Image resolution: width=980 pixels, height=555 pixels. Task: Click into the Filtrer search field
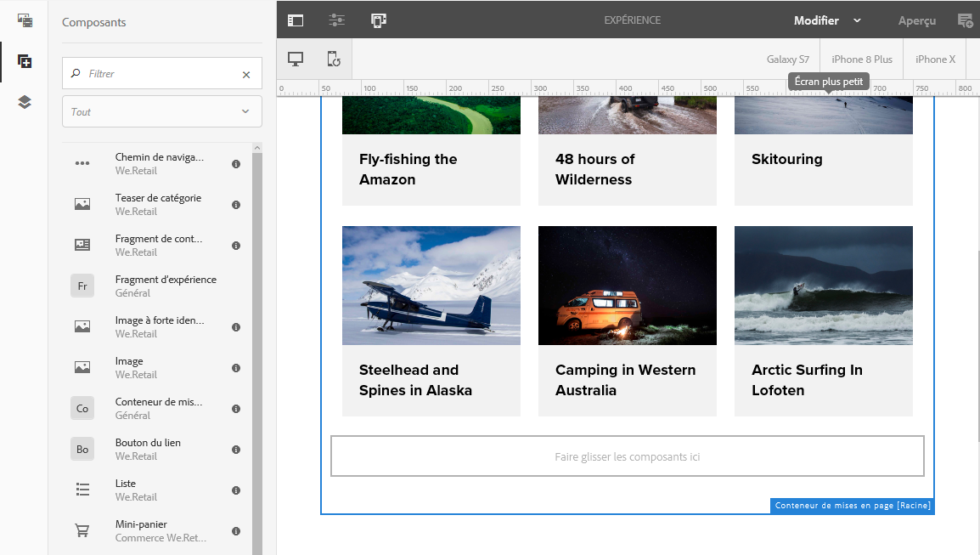pyautogui.click(x=162, y=73)
